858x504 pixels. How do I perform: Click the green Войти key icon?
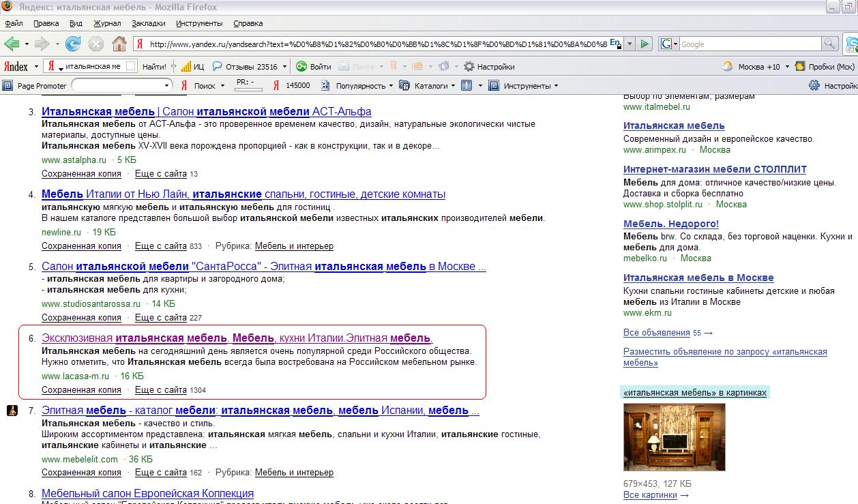(301, 66)
